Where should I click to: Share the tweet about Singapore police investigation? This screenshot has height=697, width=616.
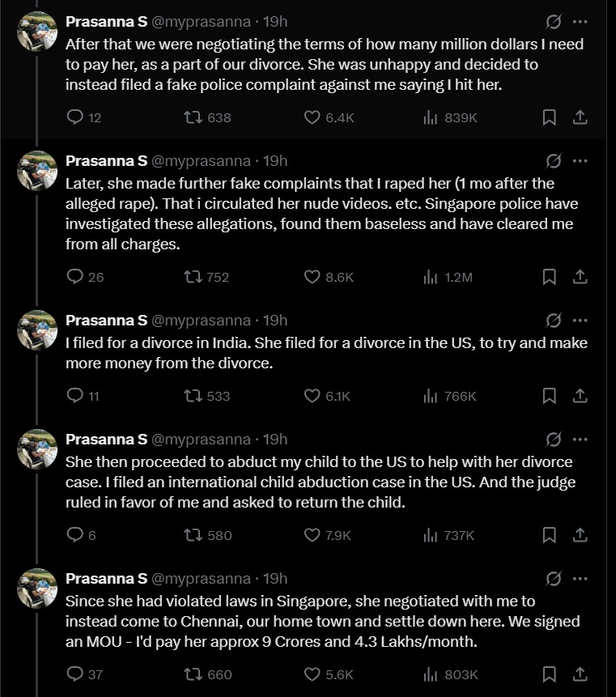[580, 277]
